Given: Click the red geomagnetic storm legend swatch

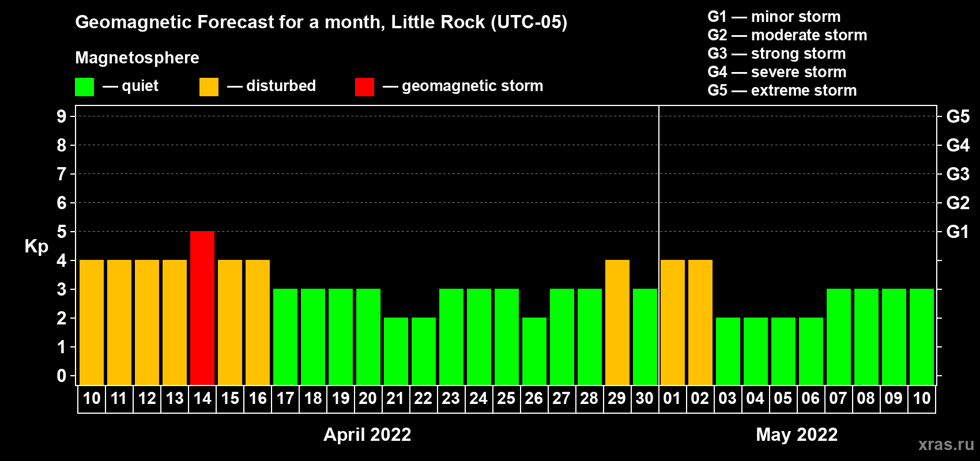Looking at the screenshot, I should (364, 87).
